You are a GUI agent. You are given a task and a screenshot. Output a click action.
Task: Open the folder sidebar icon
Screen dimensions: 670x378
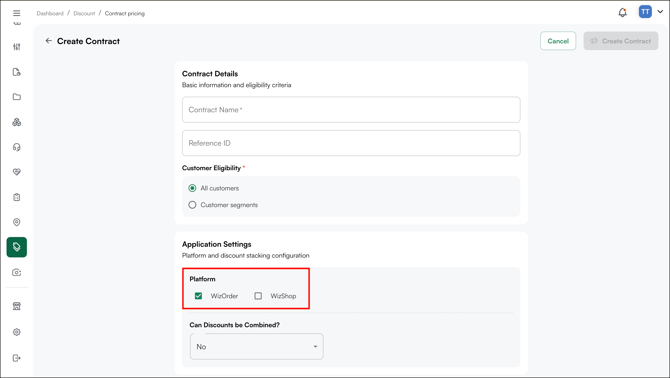point(17,97)
